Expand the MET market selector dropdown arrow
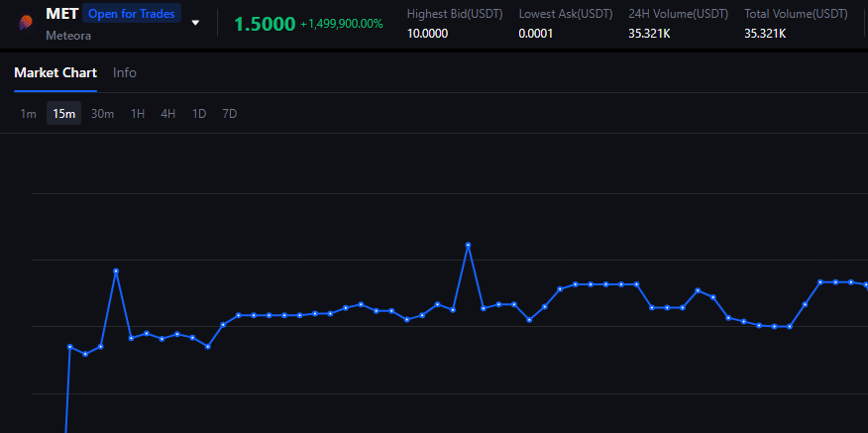The width and height of the screenshot is (868, 433). point(195,23)
